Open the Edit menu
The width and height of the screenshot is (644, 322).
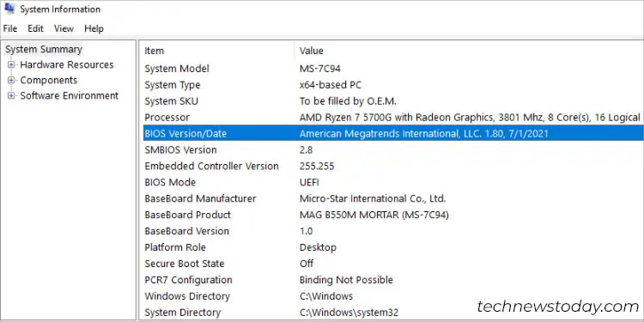coord(35,28)
